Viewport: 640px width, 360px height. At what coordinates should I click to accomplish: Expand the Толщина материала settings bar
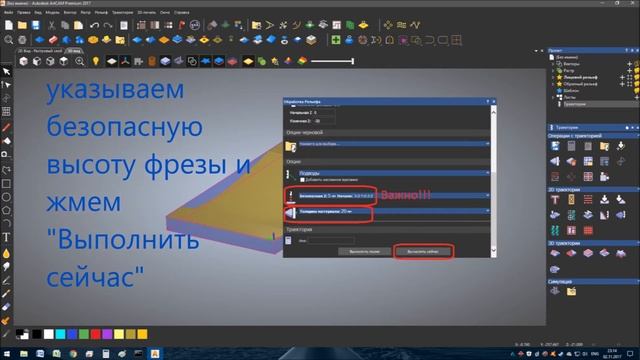point(394,211)
